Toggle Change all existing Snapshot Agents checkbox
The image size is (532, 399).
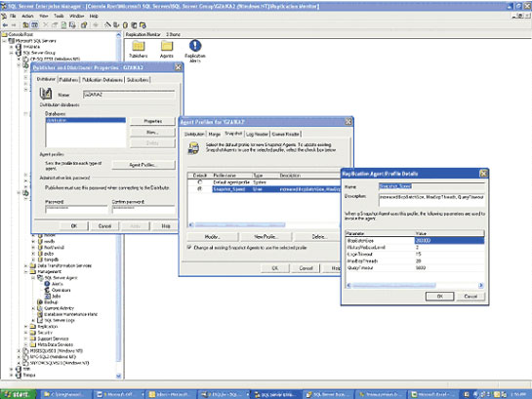189,248
